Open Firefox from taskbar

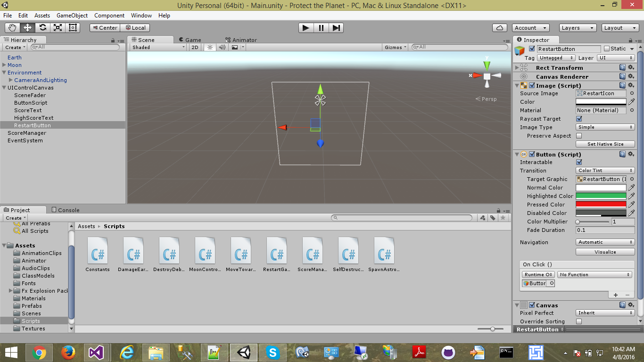click(68, 353)
